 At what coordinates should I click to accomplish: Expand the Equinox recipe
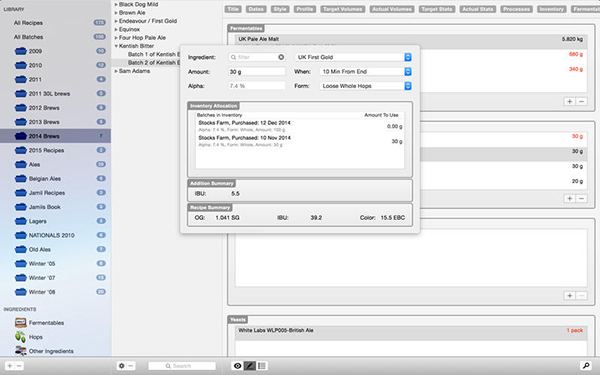tap(116, 29)
